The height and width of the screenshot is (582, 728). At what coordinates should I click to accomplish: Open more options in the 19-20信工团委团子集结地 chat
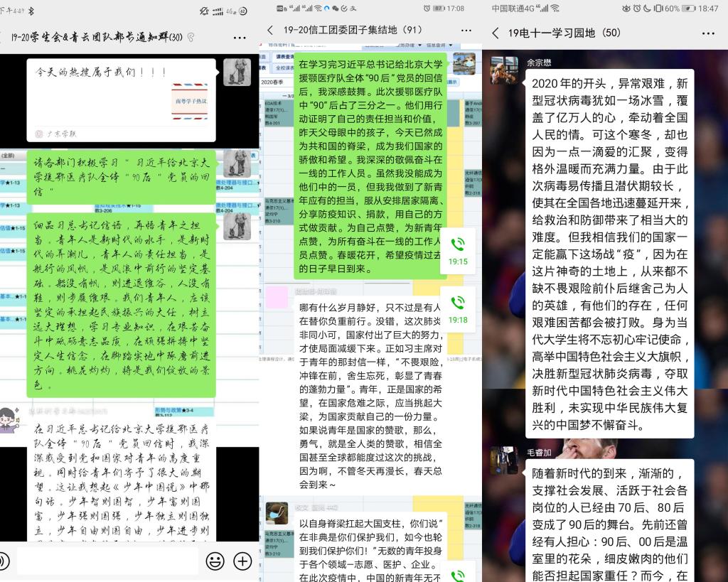(466, 31)
